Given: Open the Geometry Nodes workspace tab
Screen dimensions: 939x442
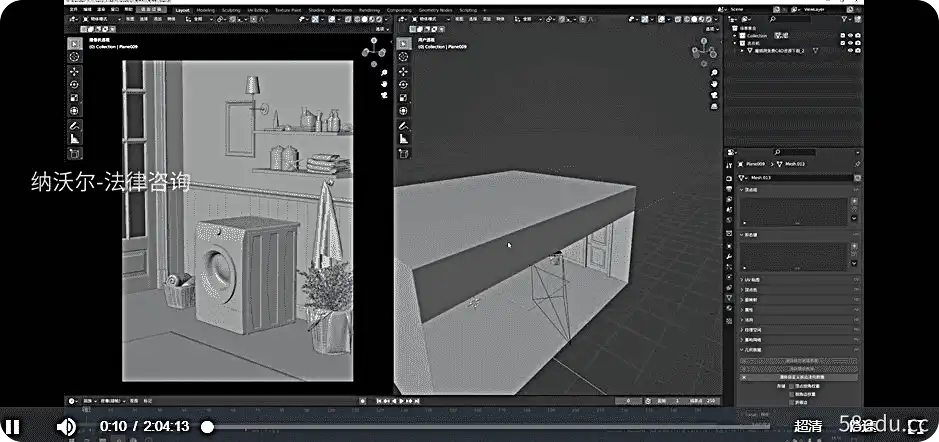Looking at the screenshot, I should (435, 10).
